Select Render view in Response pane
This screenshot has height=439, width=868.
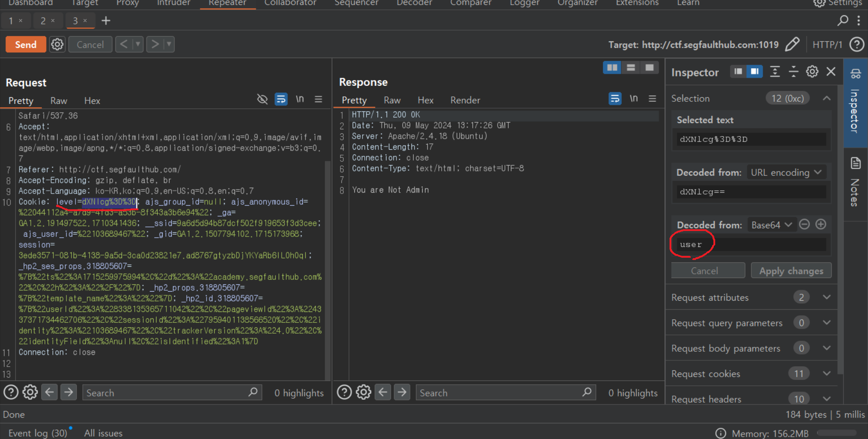(465, 100)
